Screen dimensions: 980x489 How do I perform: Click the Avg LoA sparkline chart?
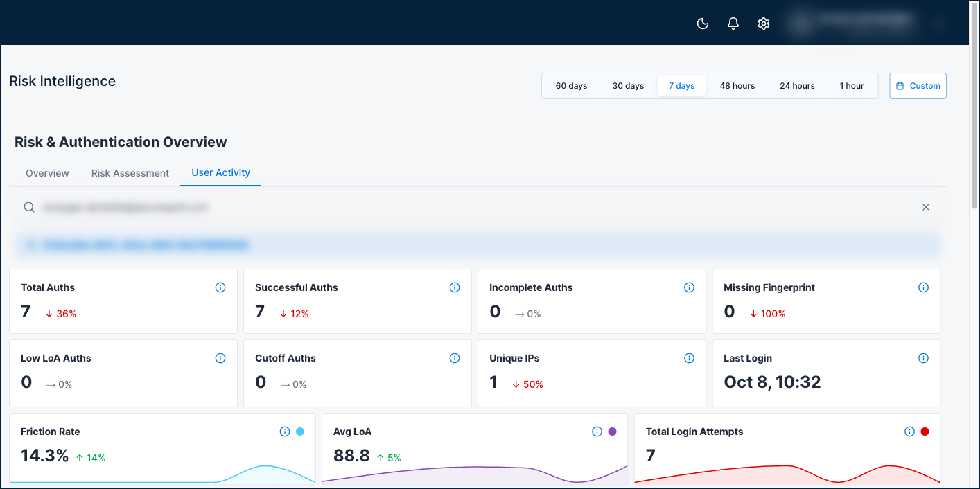click(475, 474)
